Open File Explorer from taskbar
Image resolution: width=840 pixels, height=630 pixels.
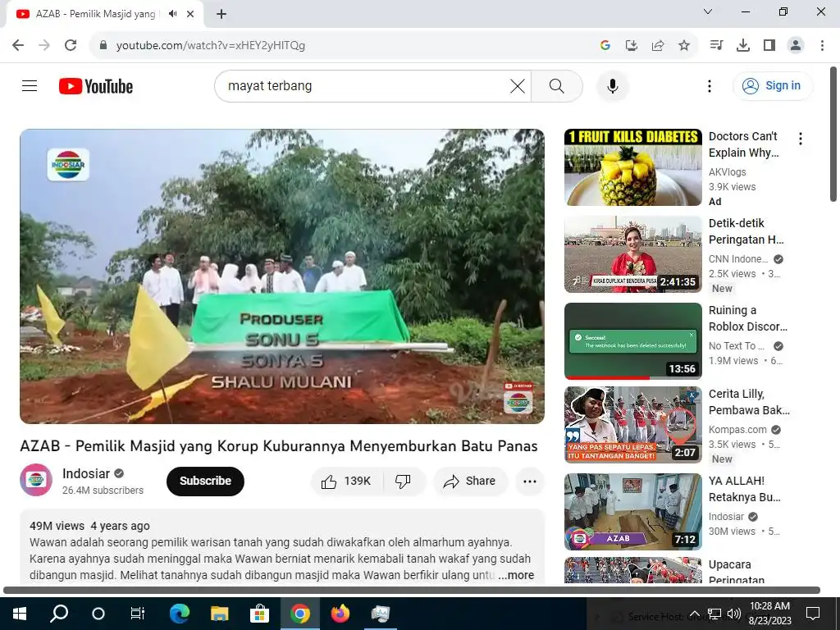(x=219, y=614)
